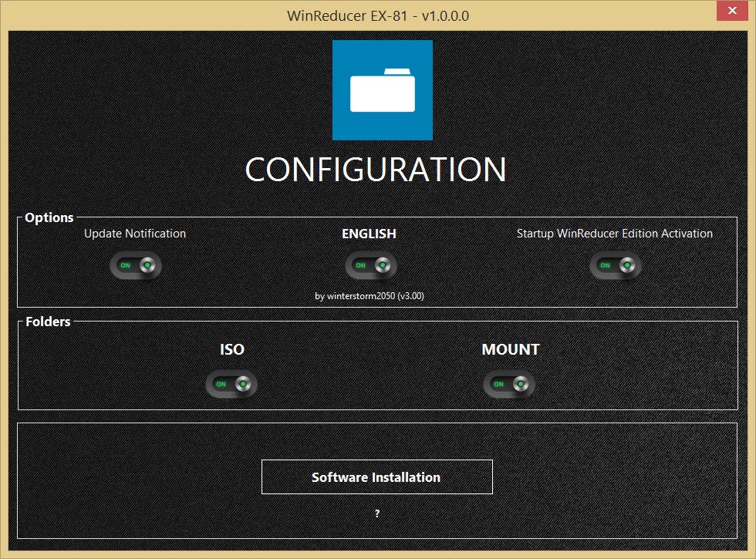Click Startup WinReducer Edition Activation label
This screenshot has height=559, width=756.
615,233
